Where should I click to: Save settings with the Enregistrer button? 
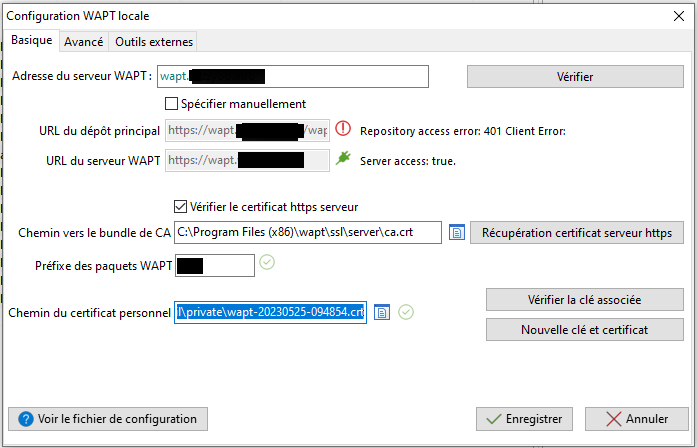[x=524, y=419]
